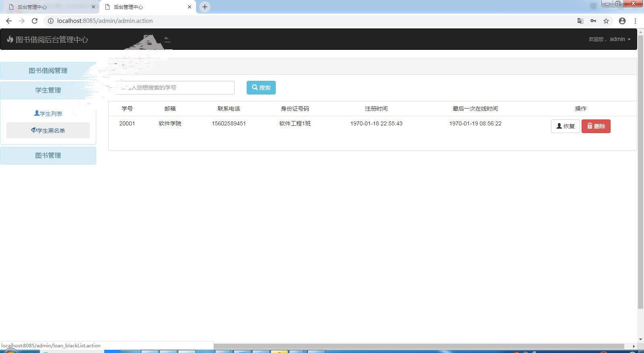Select the 学生黑名单 menu item

point(48,130)
